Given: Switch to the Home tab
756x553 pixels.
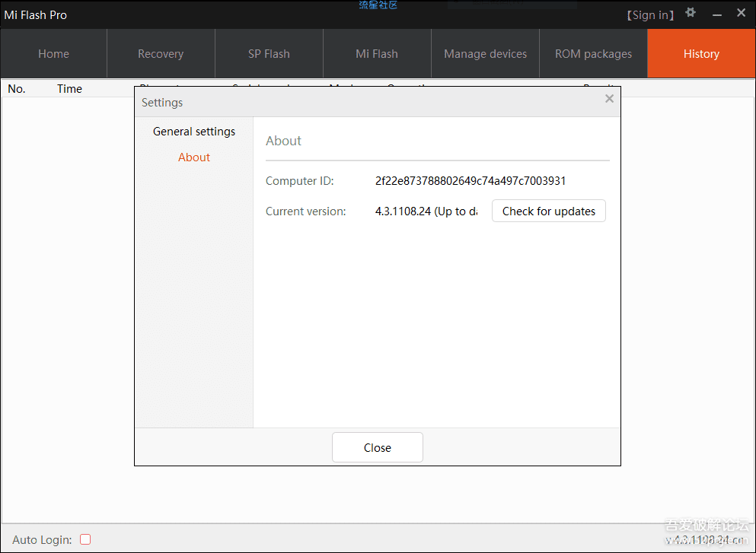Looking at the screenshot, I should click(x=53, y=53).
